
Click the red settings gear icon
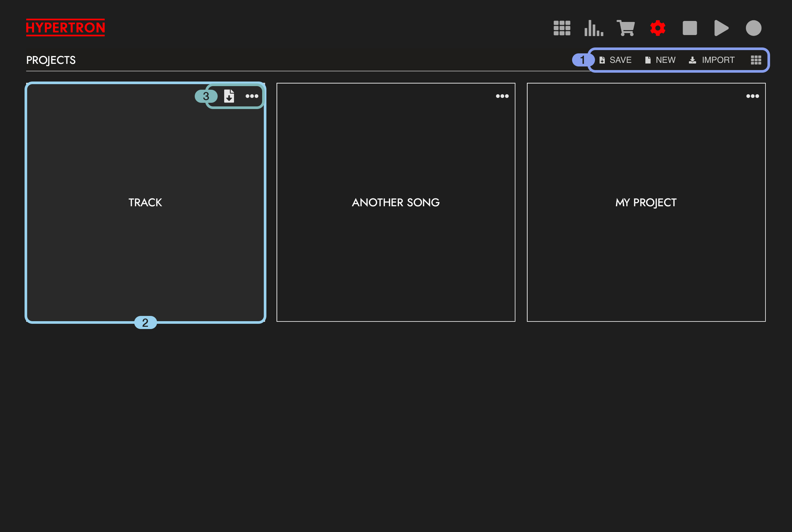(658, 28)
